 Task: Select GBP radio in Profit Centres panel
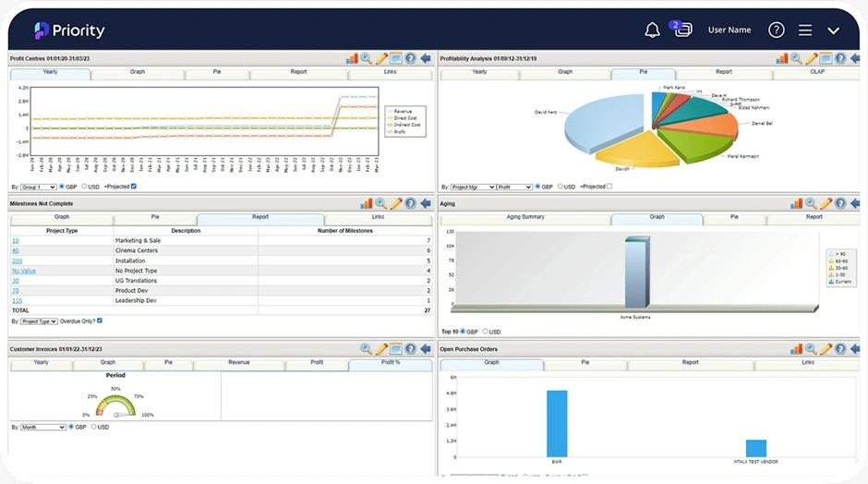(x=62, y=187)
